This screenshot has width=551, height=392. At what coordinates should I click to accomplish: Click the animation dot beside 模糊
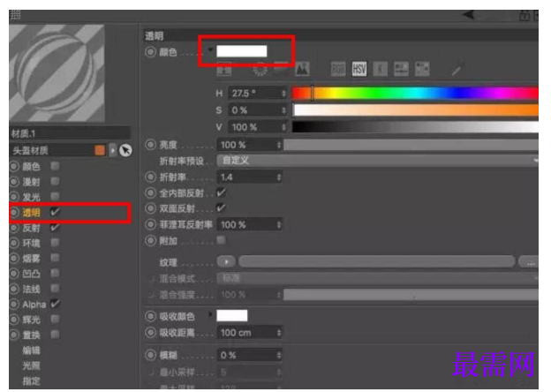(x=150, y=355)
